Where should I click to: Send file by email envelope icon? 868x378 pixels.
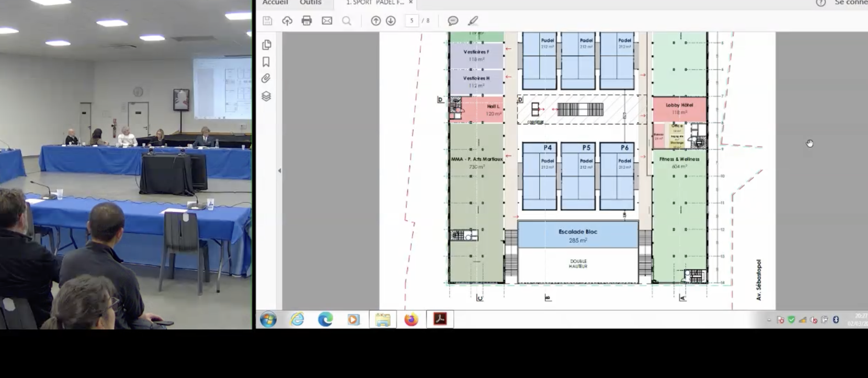click(x=327, y=21)
